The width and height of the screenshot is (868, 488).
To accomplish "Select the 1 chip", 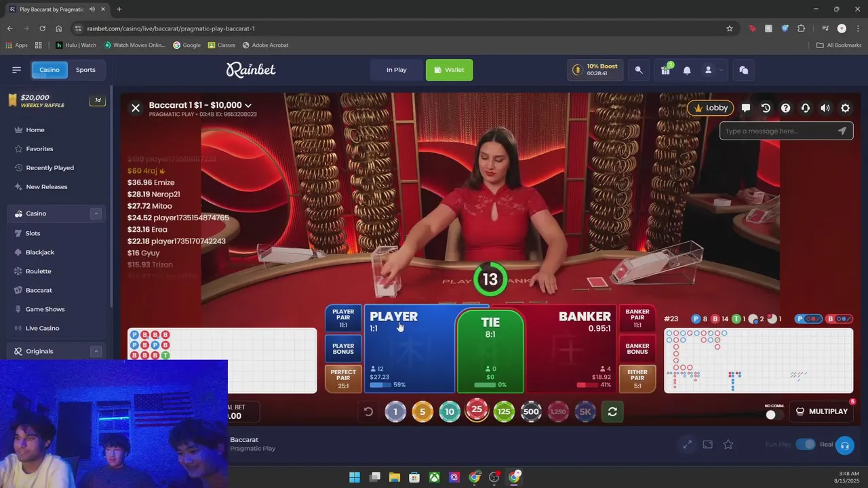I will click(395, 411).
